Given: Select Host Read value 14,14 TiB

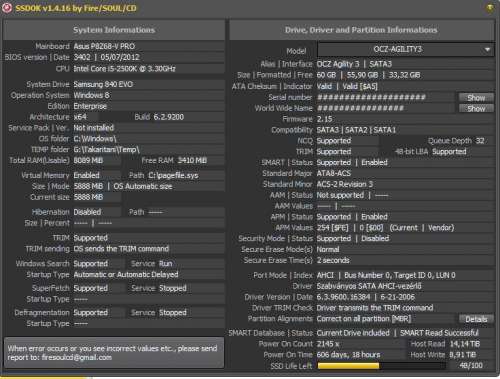Looking at the screenshot, I should (x=464, y=344).
